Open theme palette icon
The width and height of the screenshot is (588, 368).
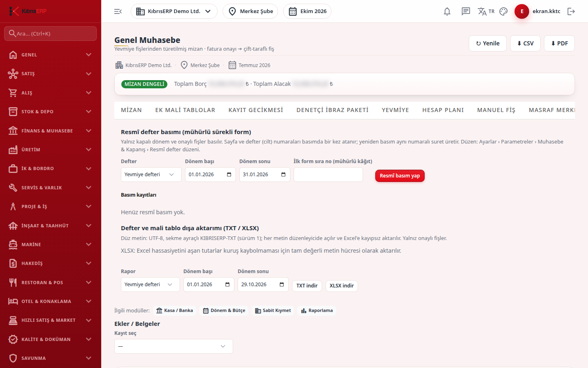point(503,11)
